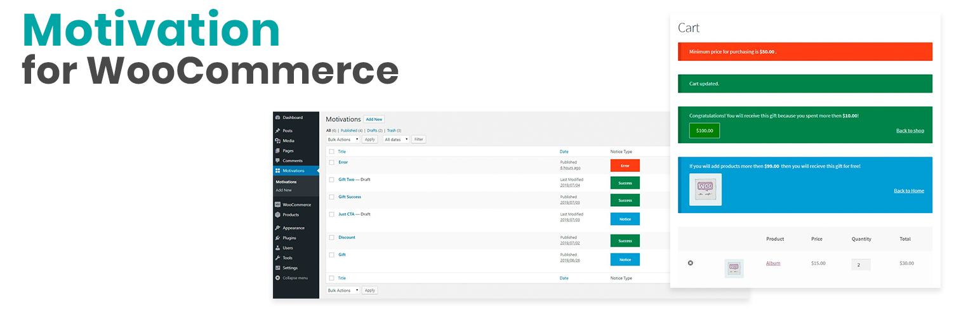Screen dimensions: 980x317
Task: Open the Dashboard icon in sidebar
Action: [277, 118]
